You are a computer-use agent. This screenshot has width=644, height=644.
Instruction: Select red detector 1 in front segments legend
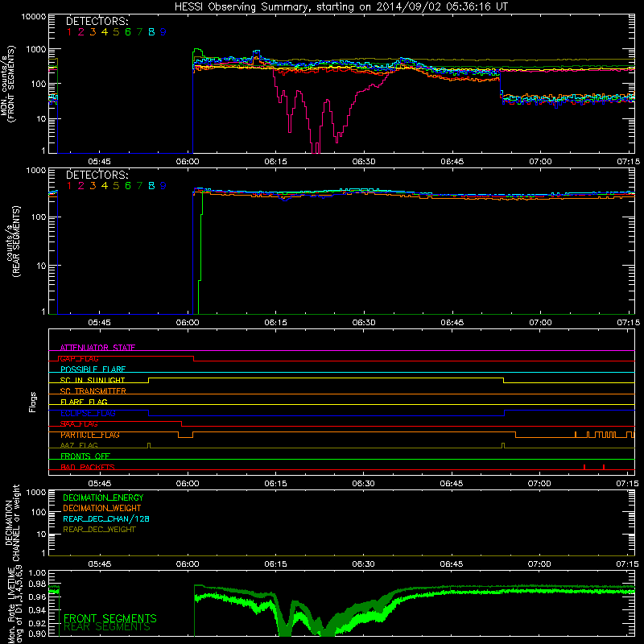click(x=69, y=32)
